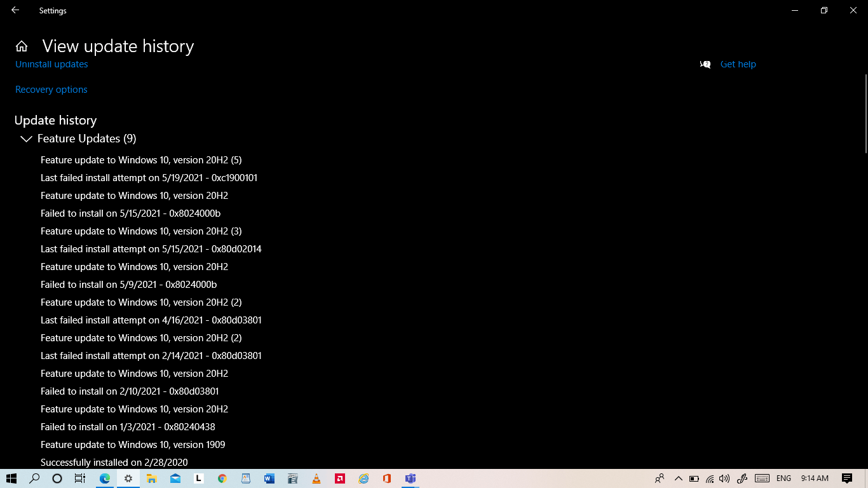Show hidden system tray icons
This screenshot has height=488, width=868.
(x=678, y=478)
